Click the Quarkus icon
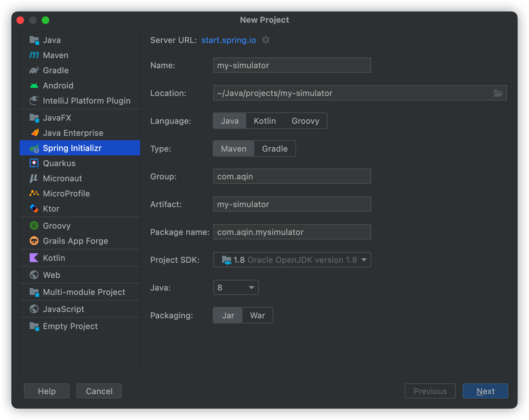The height and width of the screenshot is (420, 529). pyautogui.click(x=34, y=163)
